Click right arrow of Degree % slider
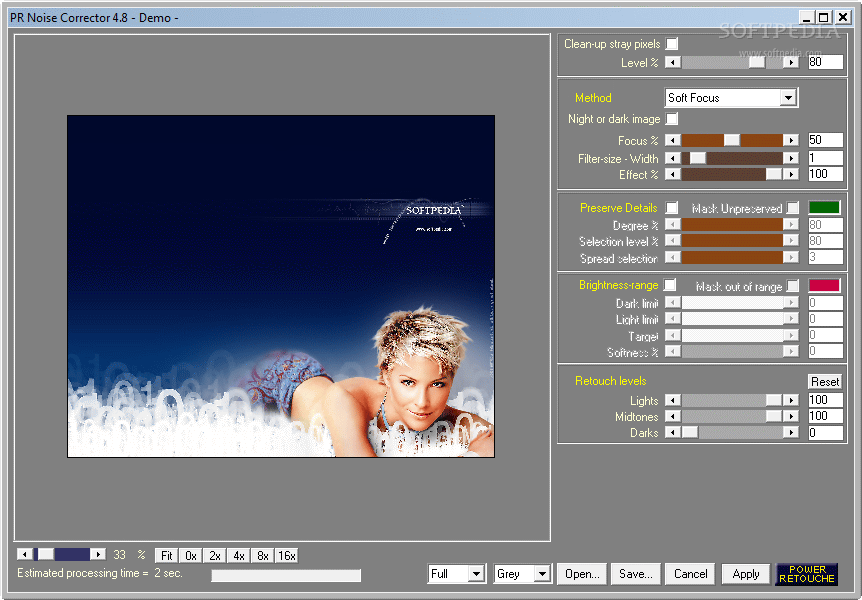The height and width of the screenshot is (600, 862). [791, 224]
